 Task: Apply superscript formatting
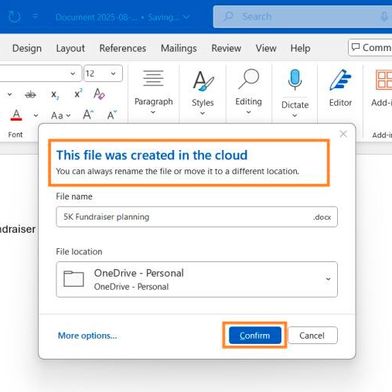point(78,94)
